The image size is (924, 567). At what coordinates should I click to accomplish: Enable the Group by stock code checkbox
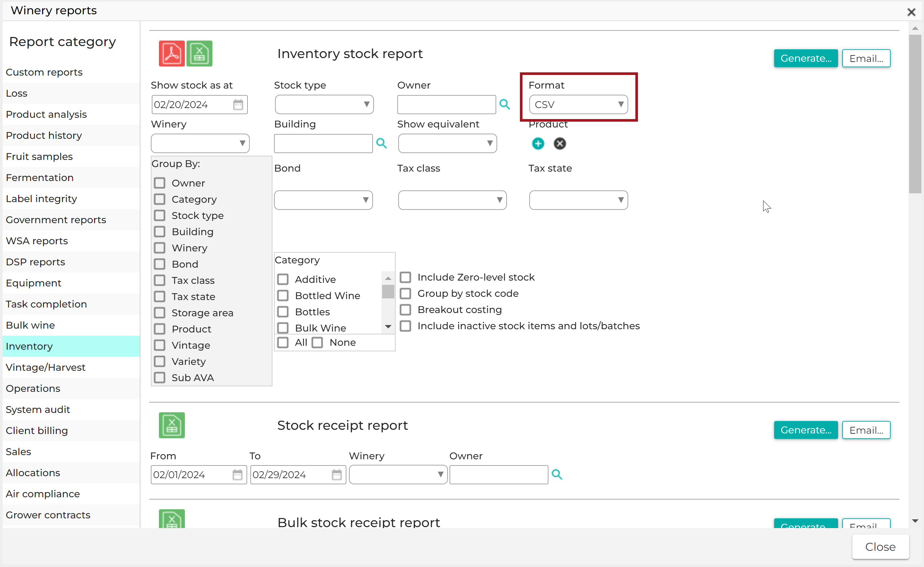pyautogui.click(x=405, y=293)
